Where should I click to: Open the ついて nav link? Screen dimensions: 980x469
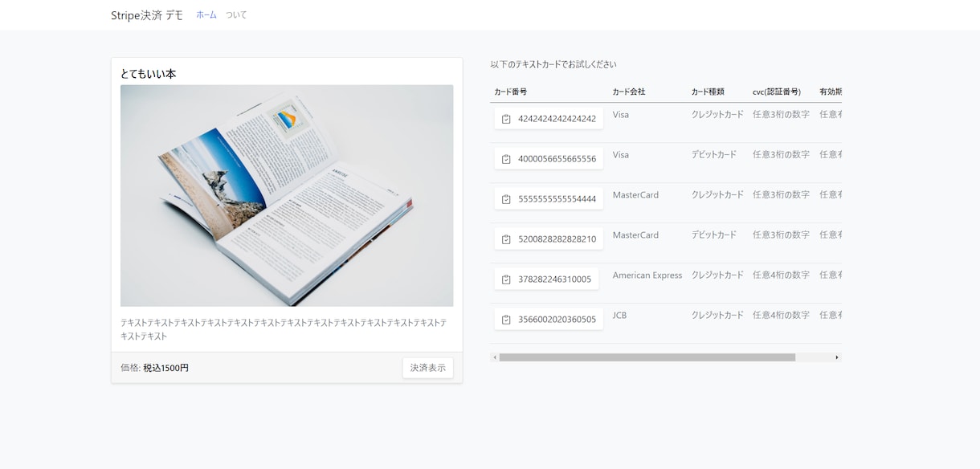pyautogui.click(x=236, y=14)
